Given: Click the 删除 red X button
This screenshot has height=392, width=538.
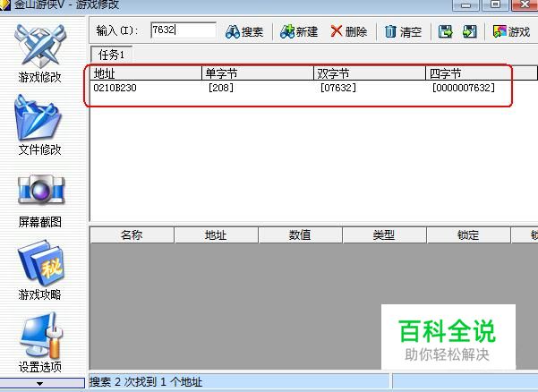Looking at the screenshot, I should (x=349, y=32).
